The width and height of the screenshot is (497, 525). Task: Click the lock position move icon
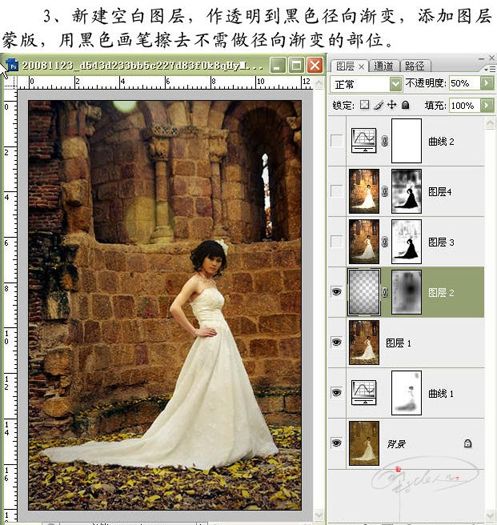(392, 105)
